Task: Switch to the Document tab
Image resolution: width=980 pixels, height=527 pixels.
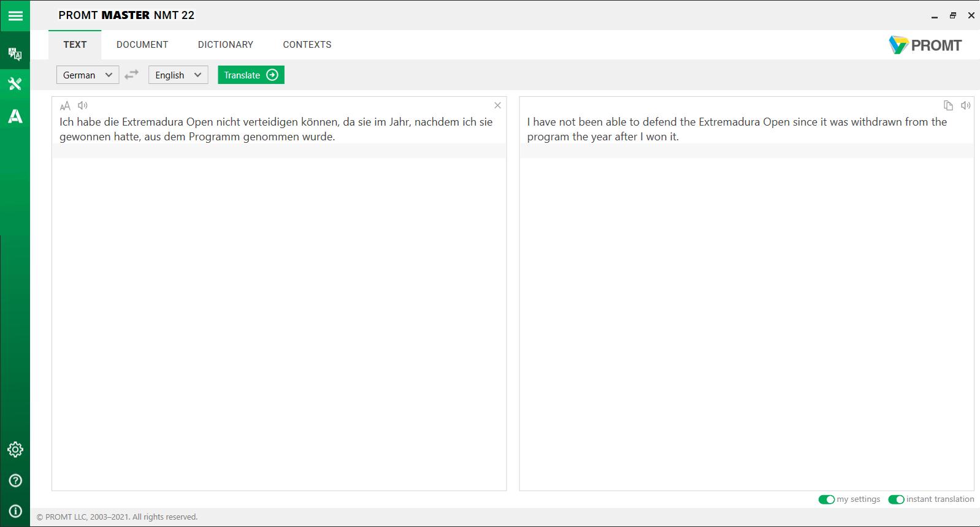Action: pos(142,45)
